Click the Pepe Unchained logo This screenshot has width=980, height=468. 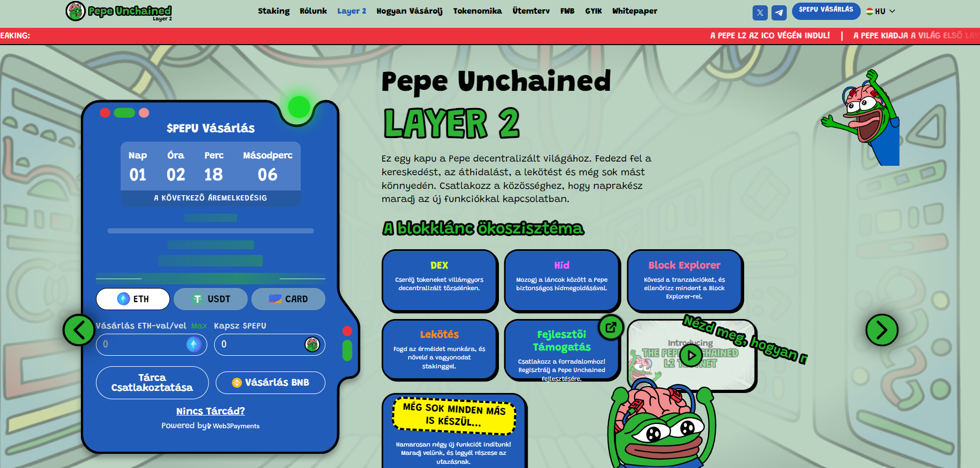coord(119,11)
